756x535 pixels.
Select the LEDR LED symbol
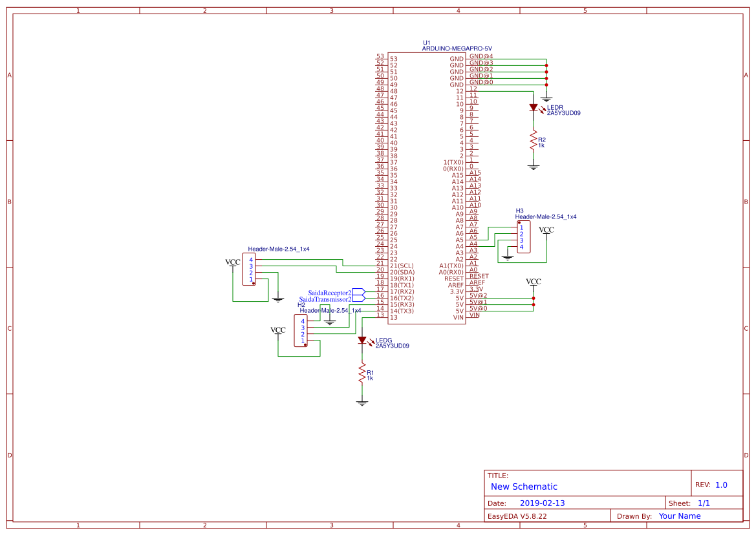pyautogui.click(x=533, y=106)
